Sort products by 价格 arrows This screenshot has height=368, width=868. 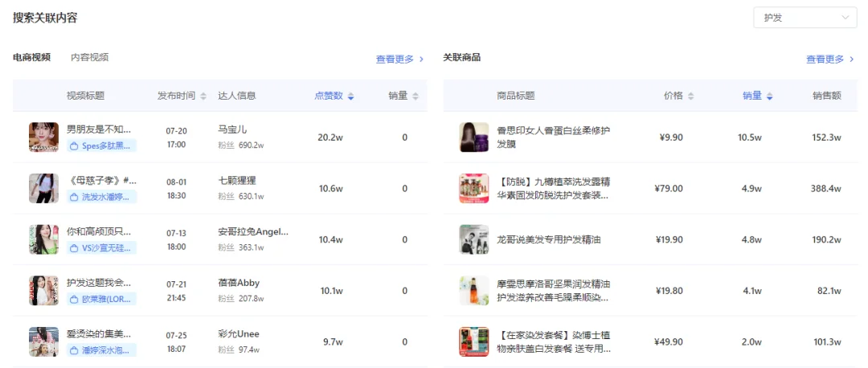(690, 96)
